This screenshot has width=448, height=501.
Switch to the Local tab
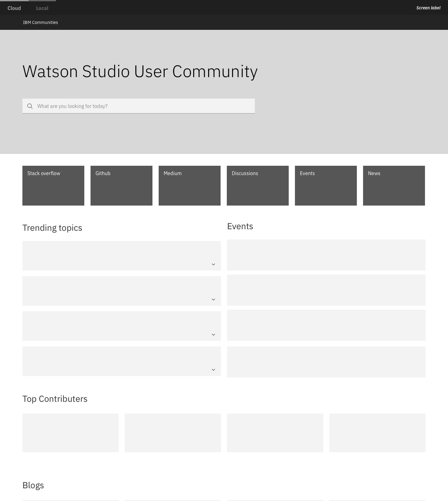tap(42, 8)
